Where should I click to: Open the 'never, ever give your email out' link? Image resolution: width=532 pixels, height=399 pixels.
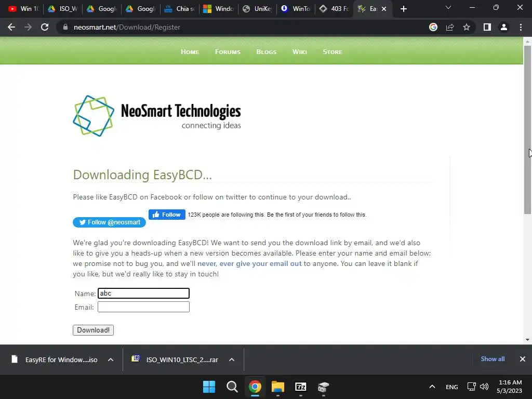click(x=249, y=263)
